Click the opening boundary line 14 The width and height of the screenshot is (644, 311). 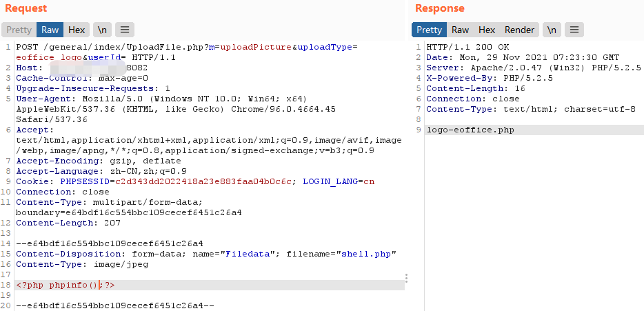pyautogui.click(x=109, y=243)
